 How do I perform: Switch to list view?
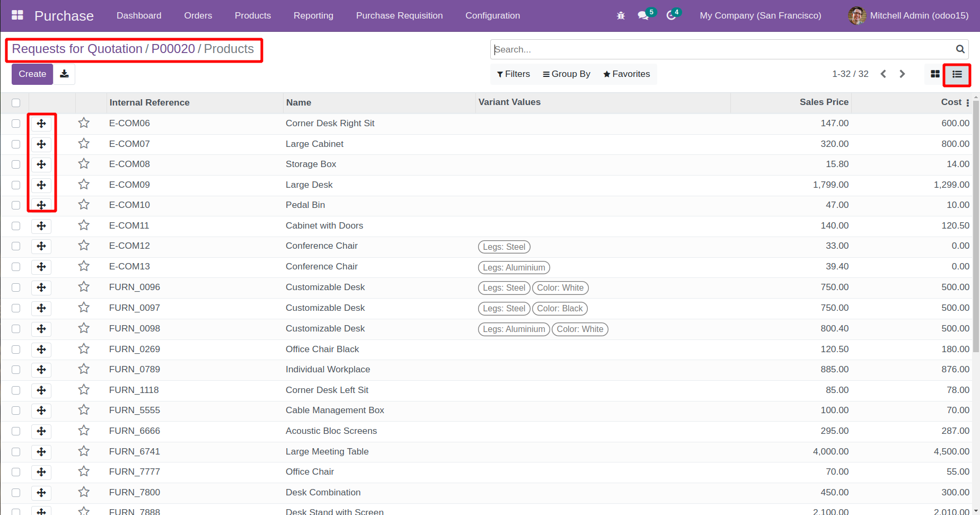pos(957,74)
